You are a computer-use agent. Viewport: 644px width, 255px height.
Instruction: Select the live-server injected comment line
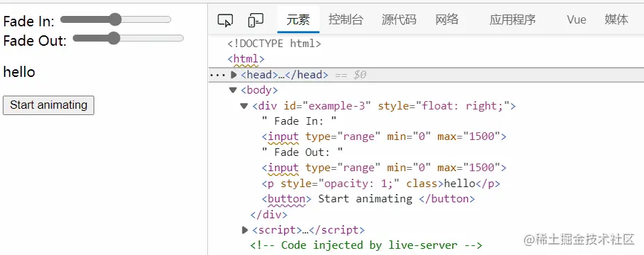[x=366, y=245]
